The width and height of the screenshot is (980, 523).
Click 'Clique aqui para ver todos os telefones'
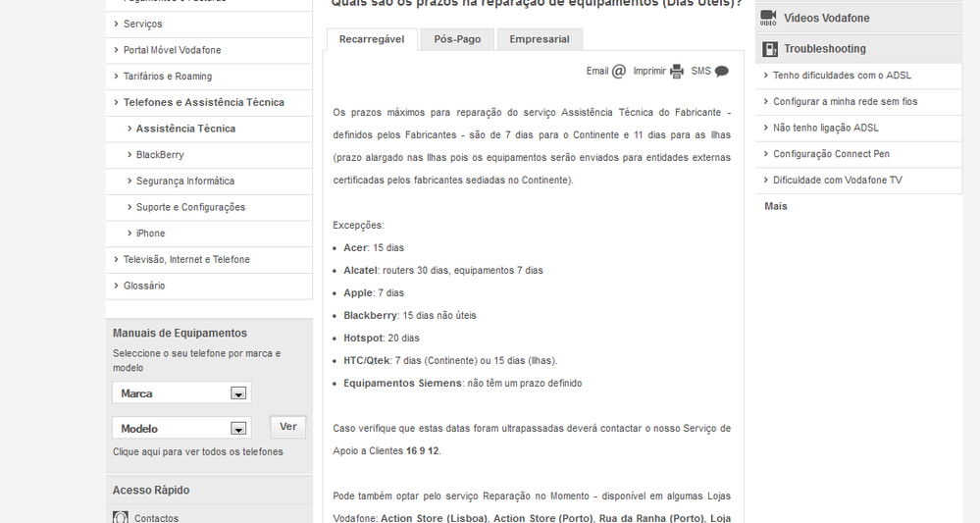197,451
